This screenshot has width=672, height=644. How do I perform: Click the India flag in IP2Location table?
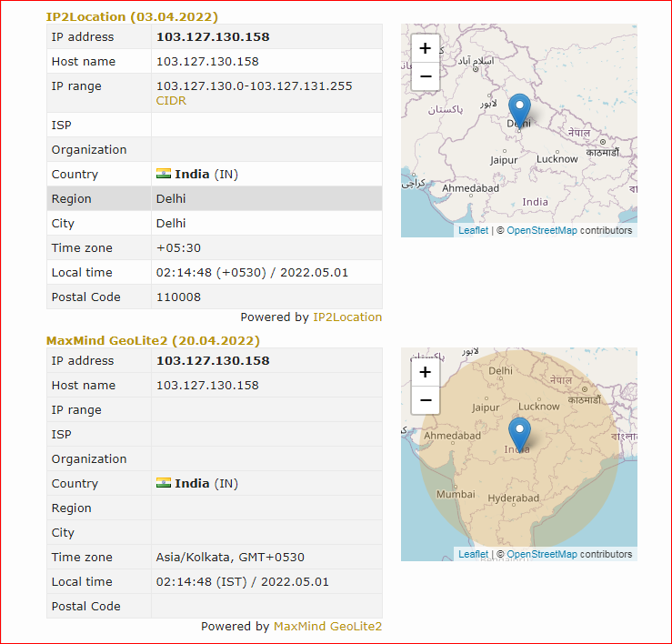(x=164, y=174)
